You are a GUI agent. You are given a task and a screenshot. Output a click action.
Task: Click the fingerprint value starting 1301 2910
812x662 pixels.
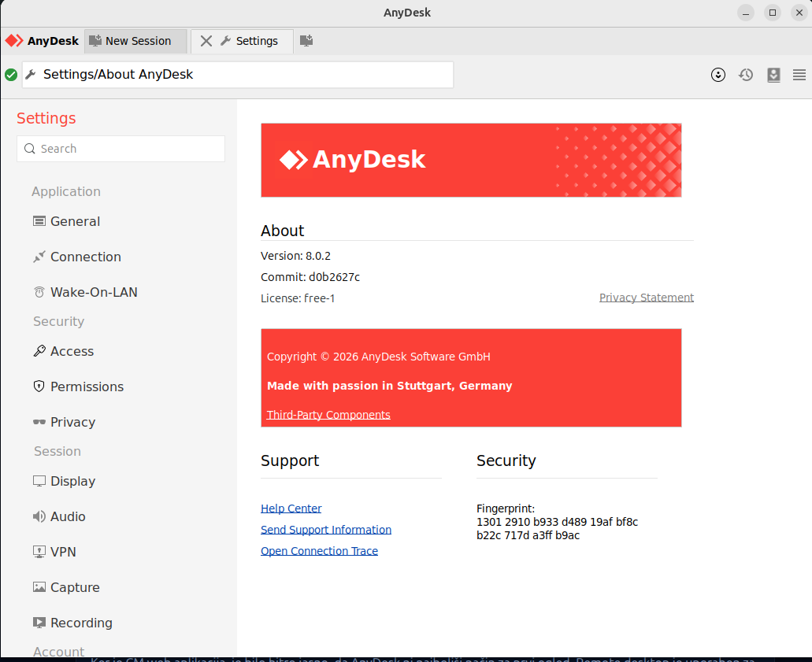[557, 528]
